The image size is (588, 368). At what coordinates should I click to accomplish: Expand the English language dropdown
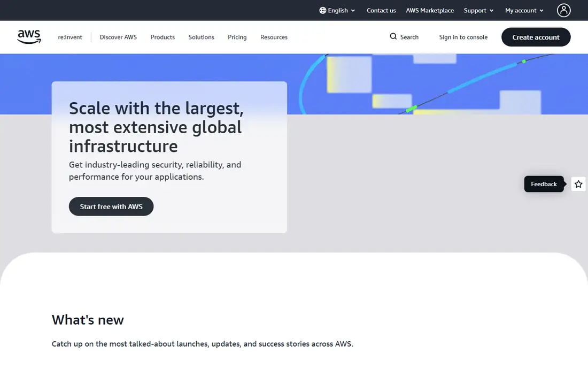pos(337,11)
